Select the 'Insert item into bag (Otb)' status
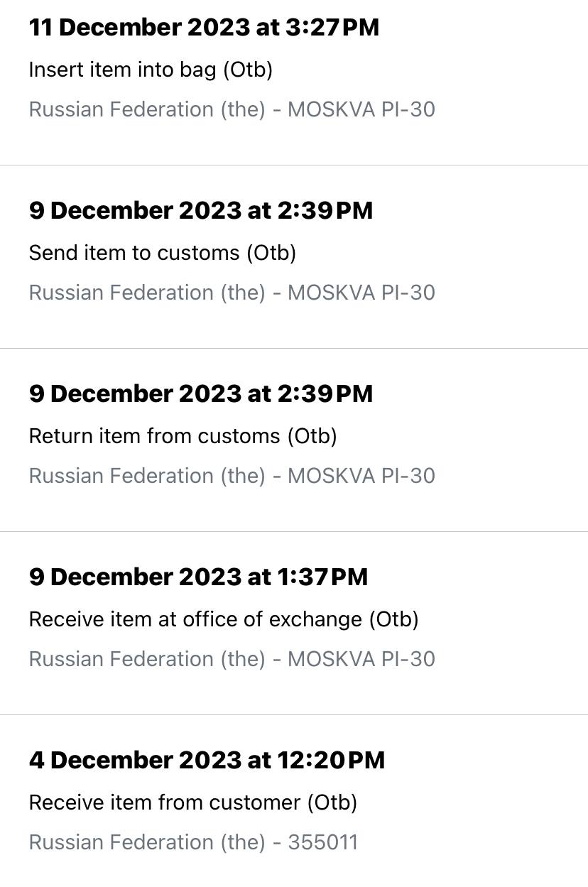The width and height of the screenshot is (588, 887). pos(151,70)
